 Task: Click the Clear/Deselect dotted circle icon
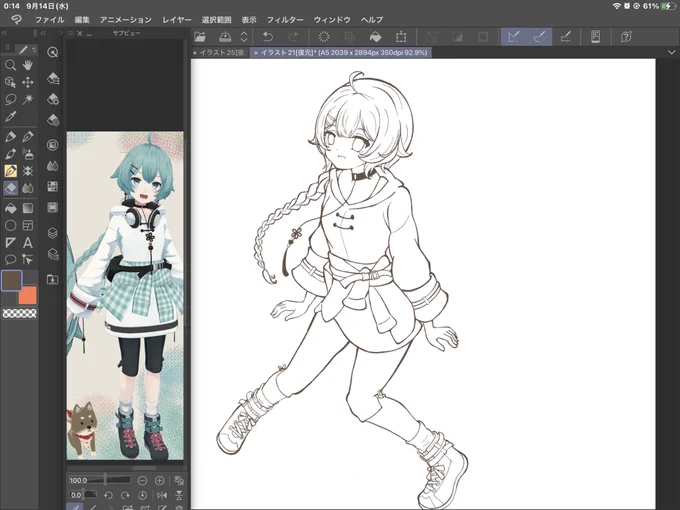[x=324, y=37]
